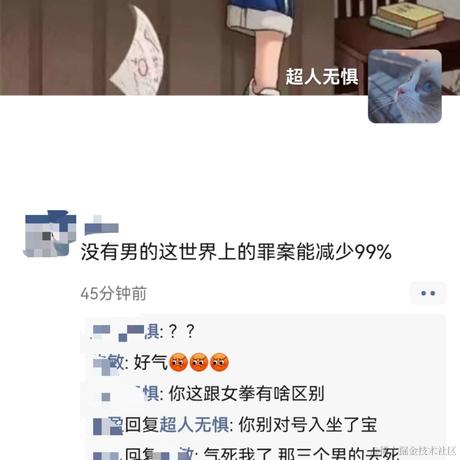Open the commenter name ending in 敏
Image resolution: width=460 pixels, height=460 pixels.
point(109,363)
